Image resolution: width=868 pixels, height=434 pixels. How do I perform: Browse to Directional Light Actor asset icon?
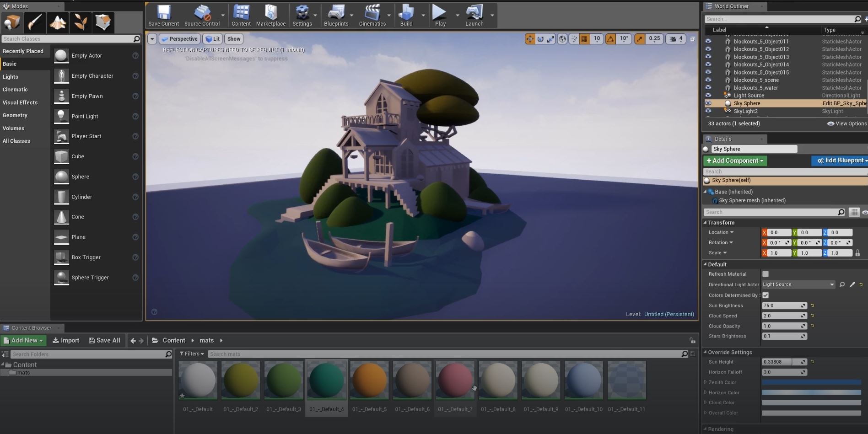pyautogui.click(x=842, y=284)
